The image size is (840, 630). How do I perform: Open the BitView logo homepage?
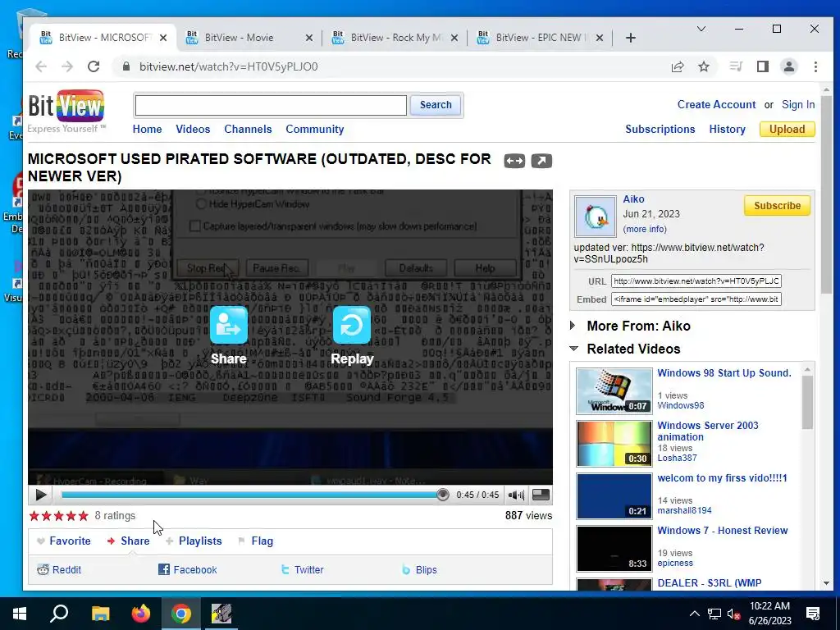[x=66, y=111]
